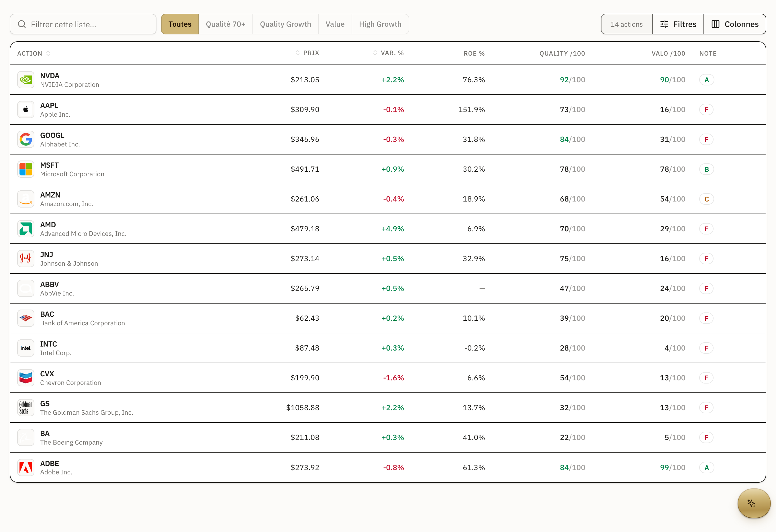This screenshot has height=532, width=776.
Task: Click the NOTE column header
Action: tap(708, 53)
